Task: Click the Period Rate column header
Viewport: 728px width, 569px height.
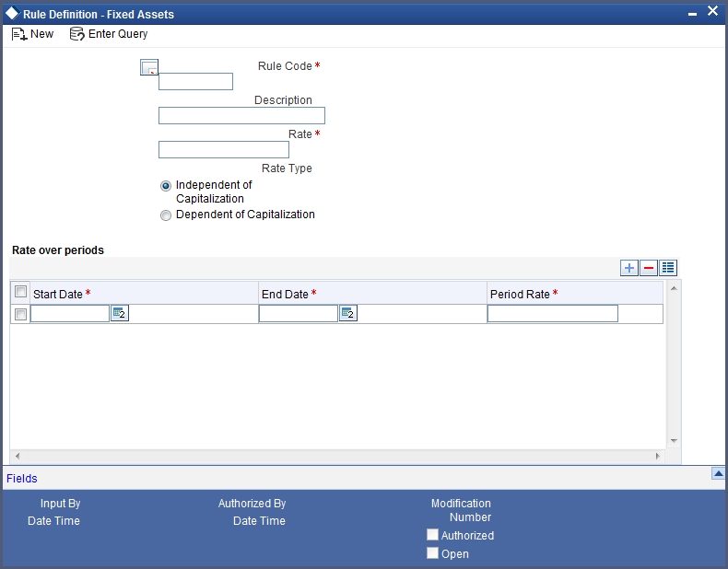Action: click(x=575, y=294)
